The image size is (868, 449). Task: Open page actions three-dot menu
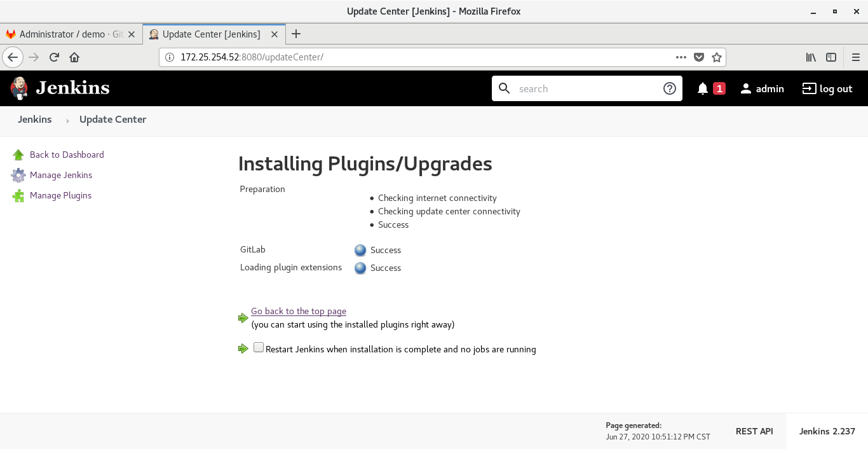click(681, 57)
